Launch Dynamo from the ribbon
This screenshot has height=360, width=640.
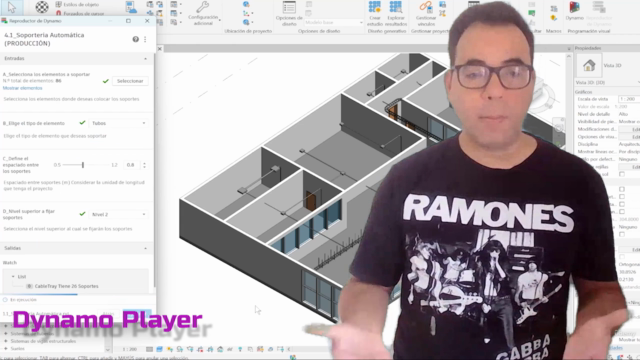574,11
